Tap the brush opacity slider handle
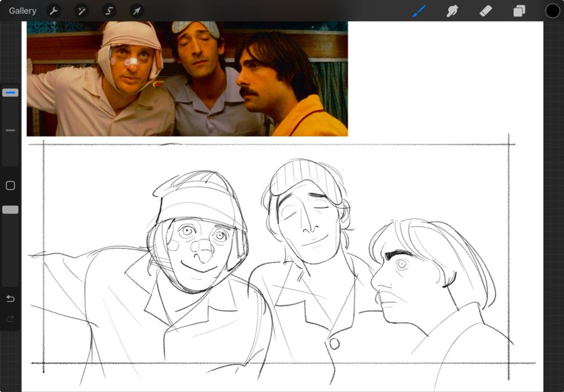Screen dimensions: 564x392 point(10,210)
